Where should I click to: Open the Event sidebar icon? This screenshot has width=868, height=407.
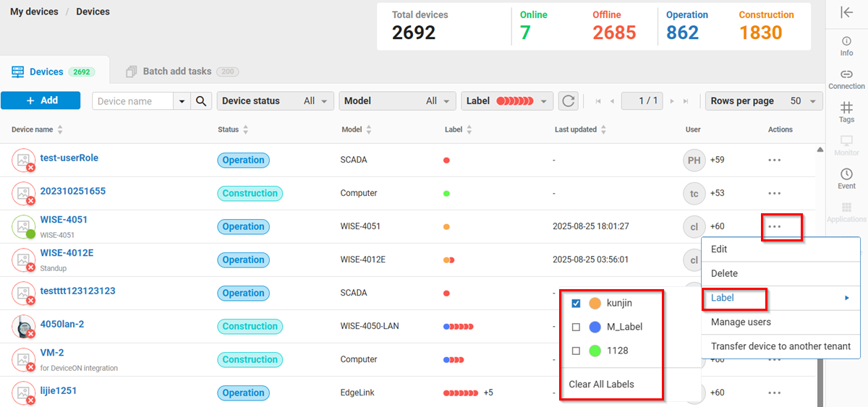coord(846,178)
